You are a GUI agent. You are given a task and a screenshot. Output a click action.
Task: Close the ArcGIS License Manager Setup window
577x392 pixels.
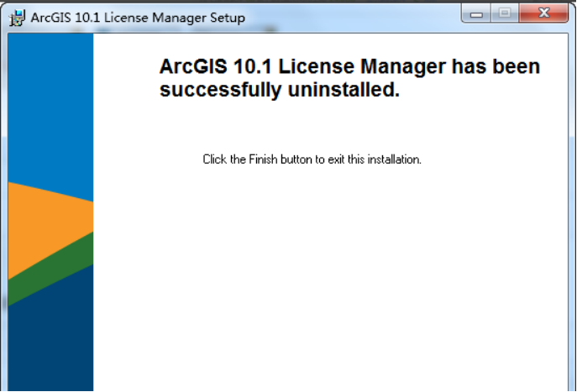(543, 13)
